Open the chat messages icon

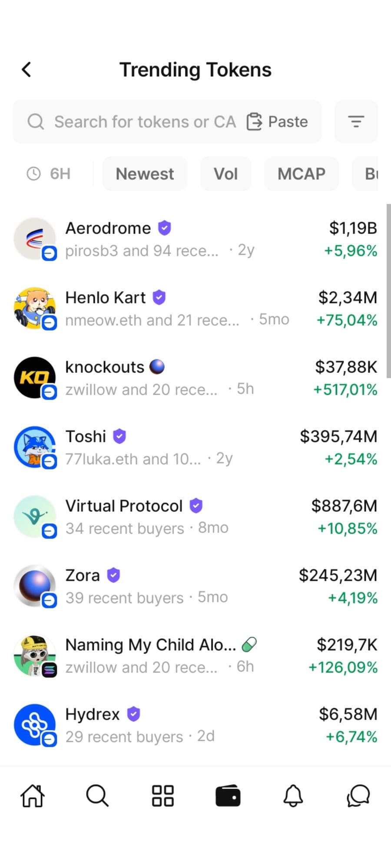(x=358, y=796)
